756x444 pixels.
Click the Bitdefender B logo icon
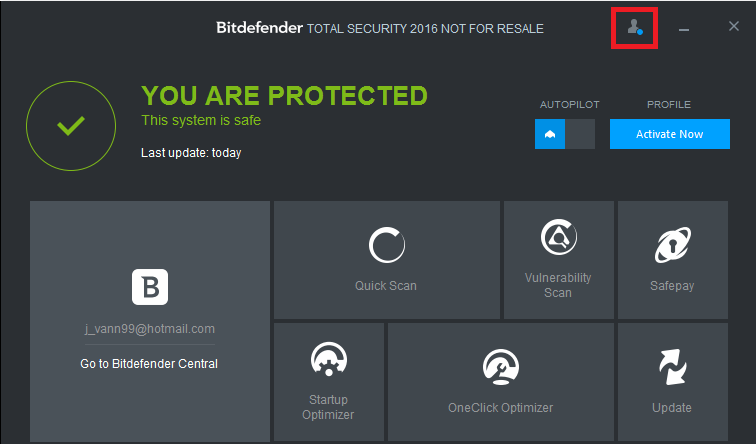[x=150, y=286]
